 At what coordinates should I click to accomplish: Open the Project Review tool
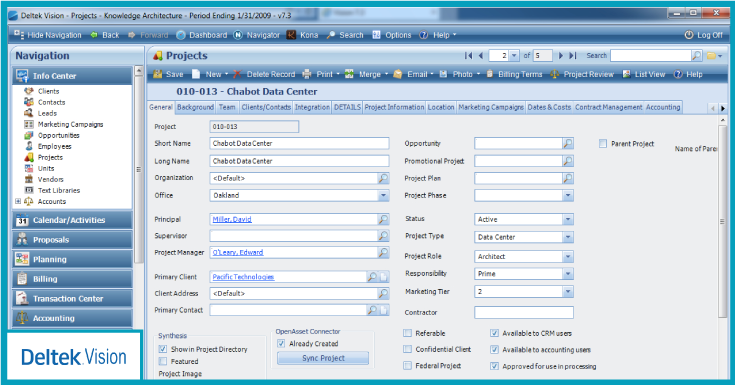tap(582, 74)
